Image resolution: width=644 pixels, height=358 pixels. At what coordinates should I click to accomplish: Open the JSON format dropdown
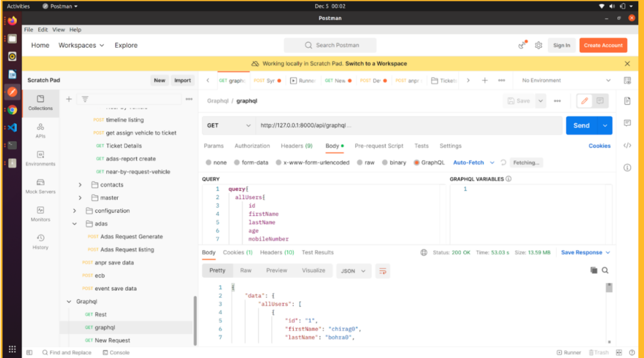pyautogui.click(x=353, y=271)
